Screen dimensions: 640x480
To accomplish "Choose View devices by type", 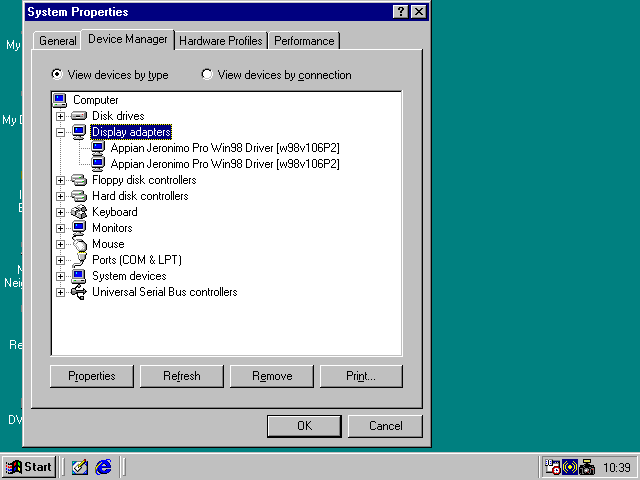I will point(110,75).
